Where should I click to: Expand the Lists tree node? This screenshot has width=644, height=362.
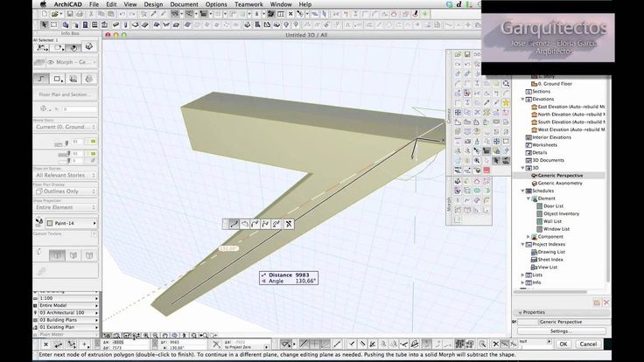523,275
